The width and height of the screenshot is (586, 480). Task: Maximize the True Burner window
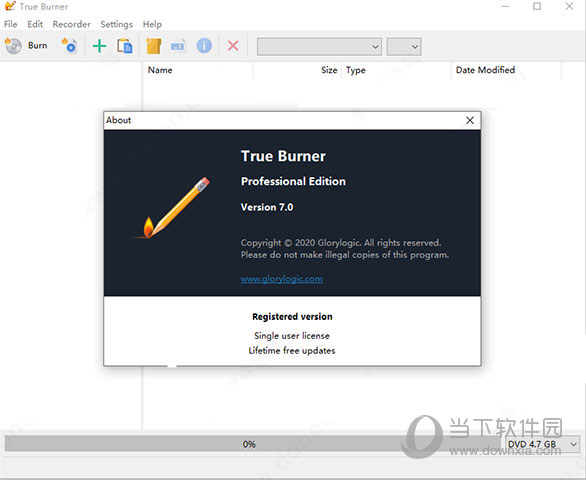coord(537,6)
